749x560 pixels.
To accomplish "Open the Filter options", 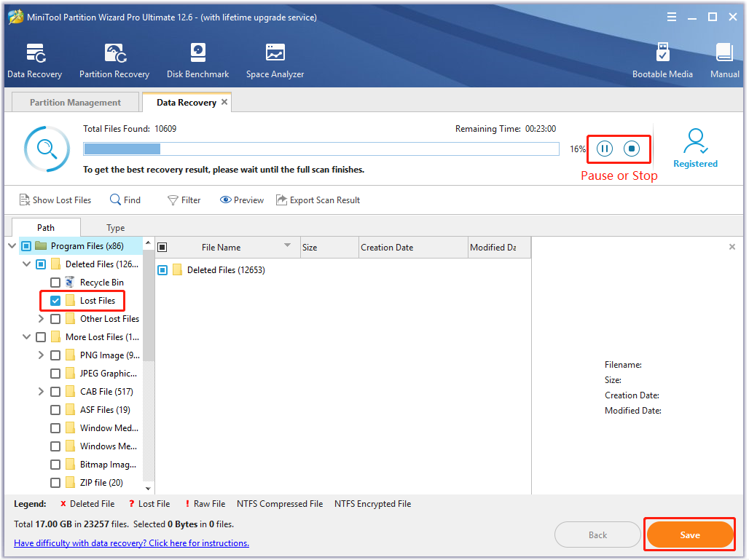I will 184,200.
